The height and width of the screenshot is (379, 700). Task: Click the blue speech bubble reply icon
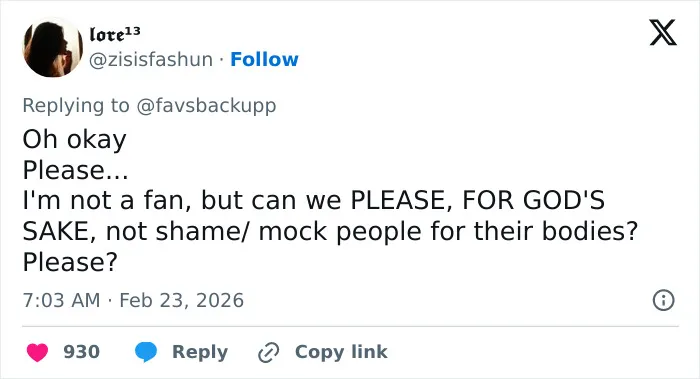[x=146, y=352]
